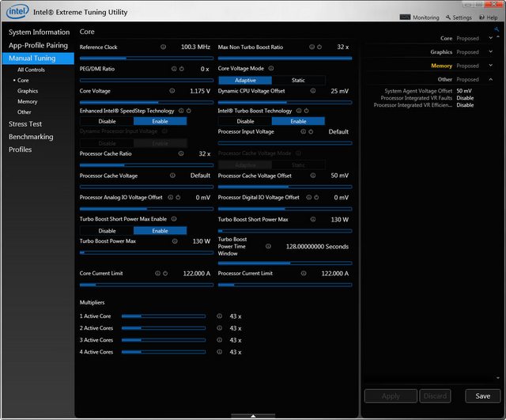Click Dynamic CPU Voltage Offset info icon
The image size is (506, 420).
[x=313, y=91]
